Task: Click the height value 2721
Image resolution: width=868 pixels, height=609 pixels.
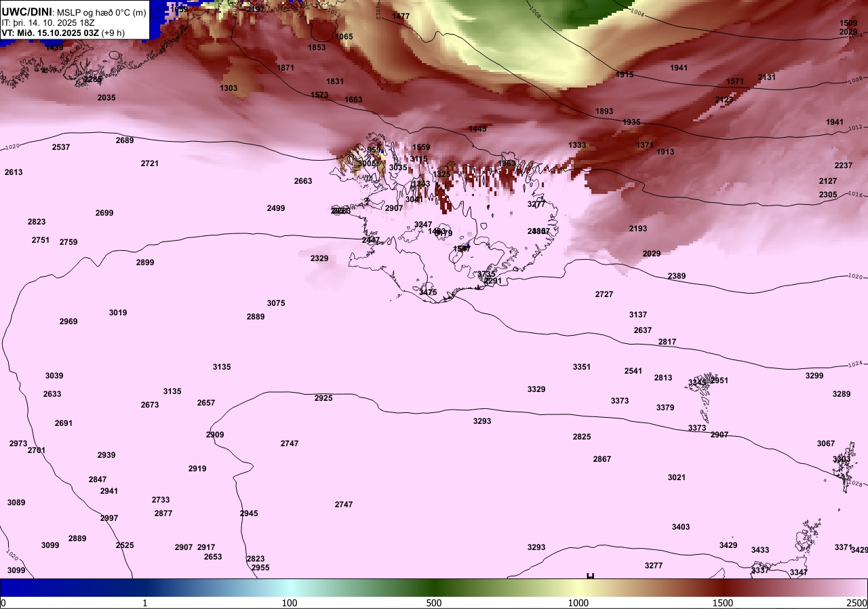Action: click(150, 163)
